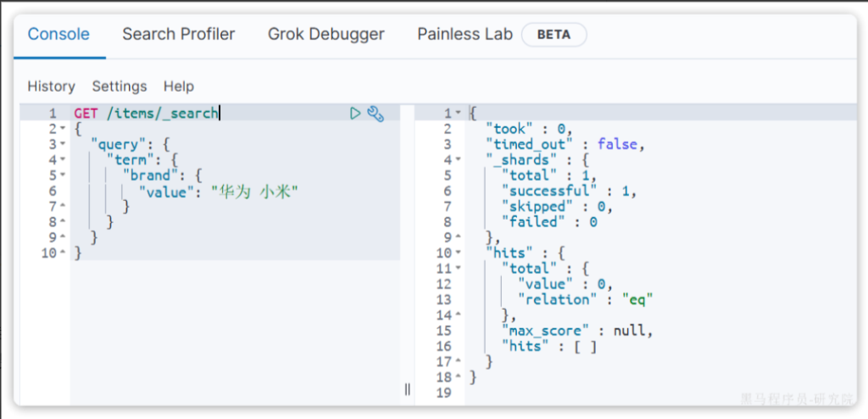Go to the Console tab
This screenshot has height=419, width=868.
58,34
